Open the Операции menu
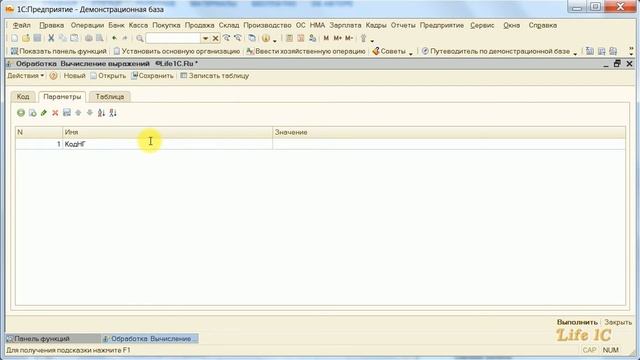 click(x=87, y=25)
